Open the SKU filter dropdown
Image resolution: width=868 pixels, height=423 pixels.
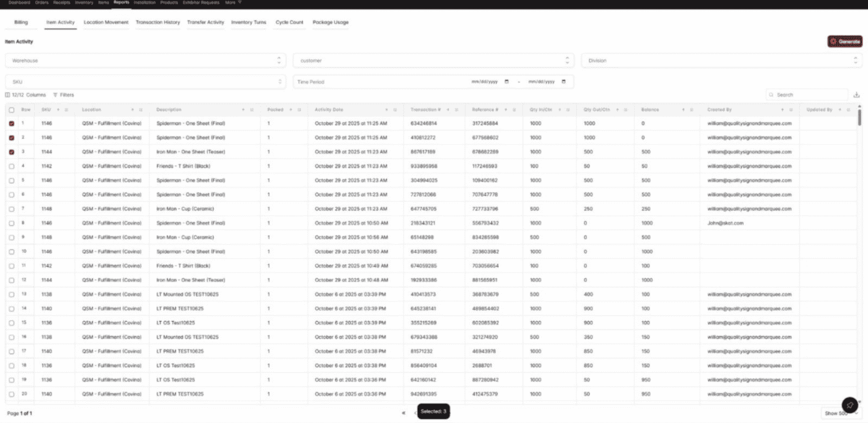coord(145,82)
